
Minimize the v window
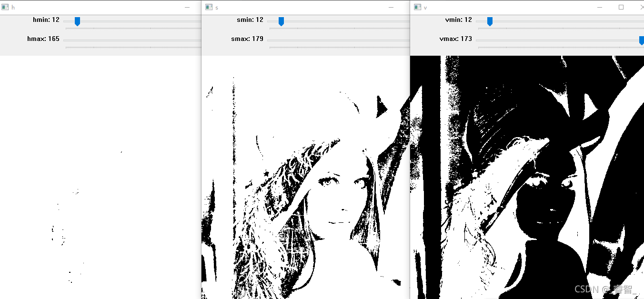600,7
